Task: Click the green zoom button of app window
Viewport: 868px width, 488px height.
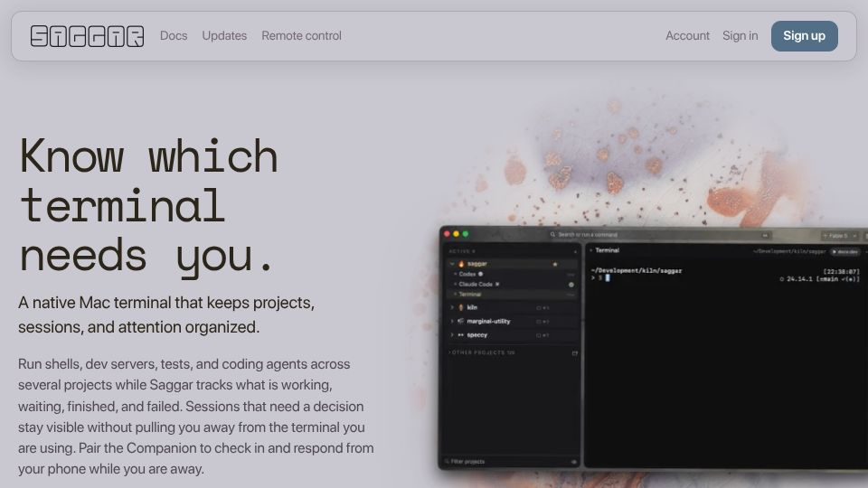Action: point(466,234)
